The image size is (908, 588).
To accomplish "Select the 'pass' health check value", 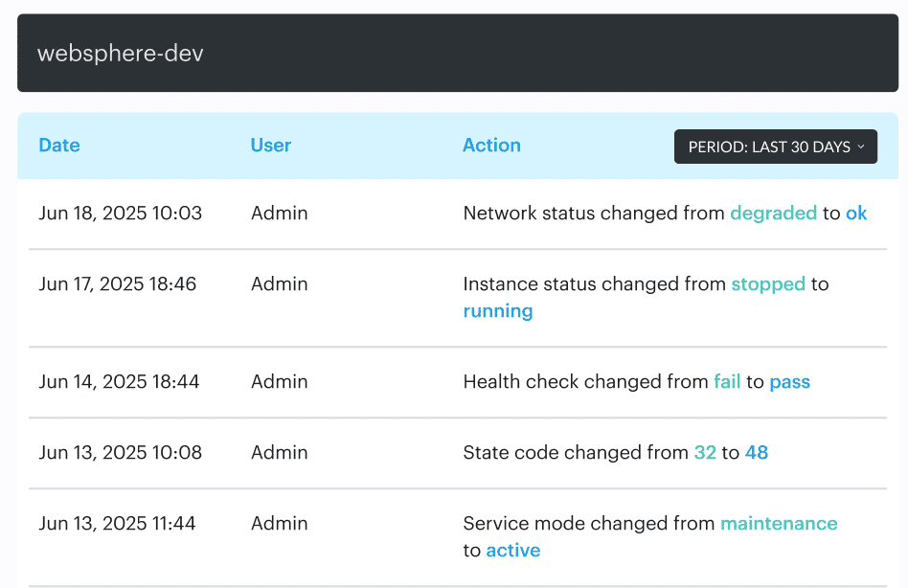I will tap(789, 382).
